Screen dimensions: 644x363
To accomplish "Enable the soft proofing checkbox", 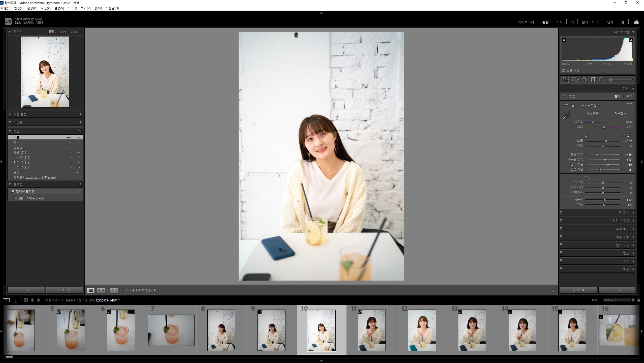I will 126,290.
